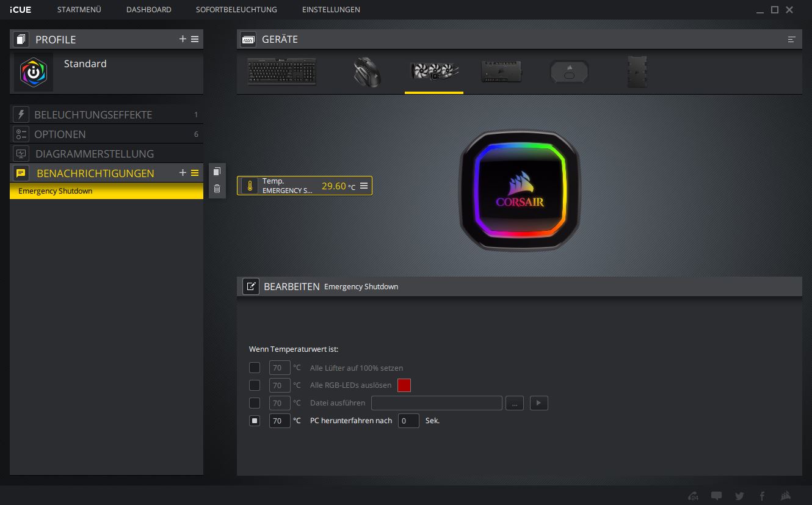The width and height of the screenshot is (812, 505).
Task: Edit temperature field for PC shutdown
Action: [x=280, y=421]
